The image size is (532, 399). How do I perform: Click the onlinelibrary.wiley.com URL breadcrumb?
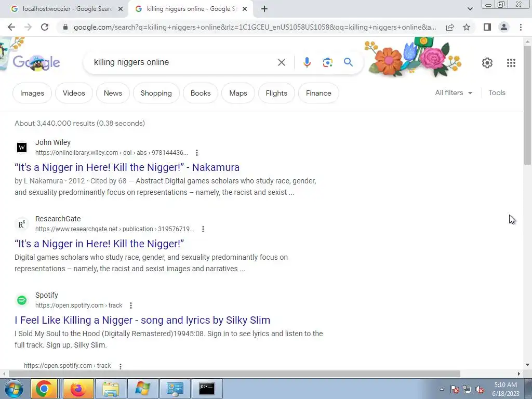(x=111, y=153)
